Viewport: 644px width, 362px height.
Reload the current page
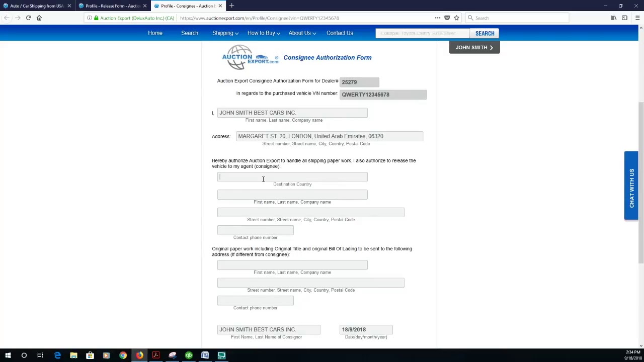(29, 18)
